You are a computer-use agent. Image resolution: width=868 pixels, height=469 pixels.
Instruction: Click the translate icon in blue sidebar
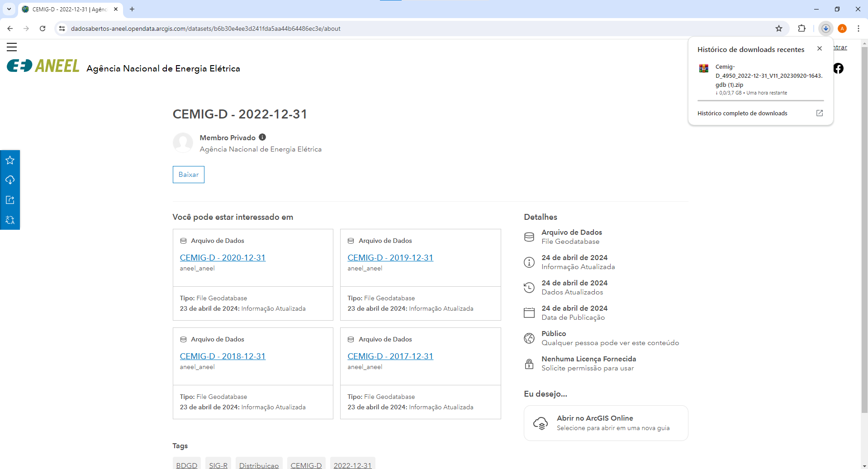pyautogui.click(x=10, y=220)
